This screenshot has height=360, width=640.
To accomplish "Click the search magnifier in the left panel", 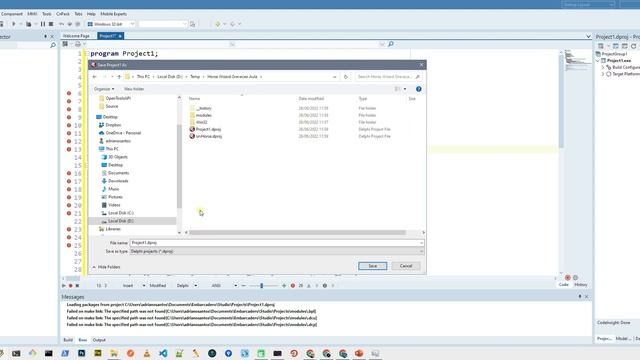I will [x=53, y=45].
